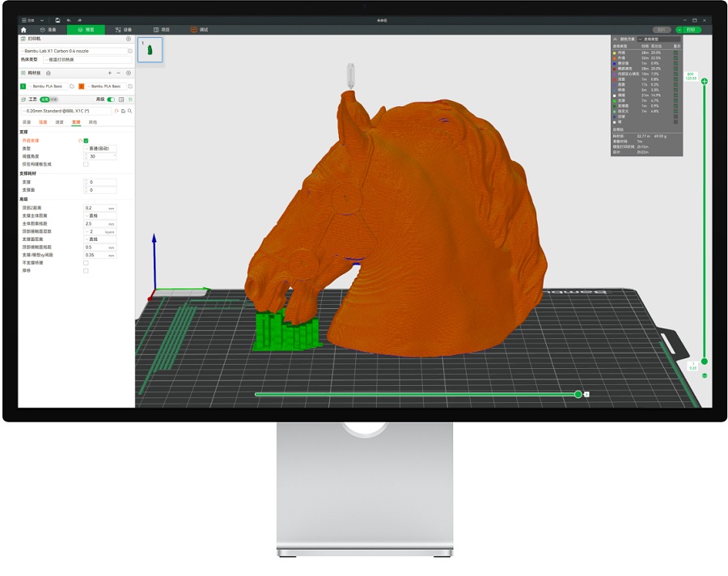The width and height of the screenshot is (728, 576).
Task: Remove a filament with the minus icon
Action: (118, 73)
